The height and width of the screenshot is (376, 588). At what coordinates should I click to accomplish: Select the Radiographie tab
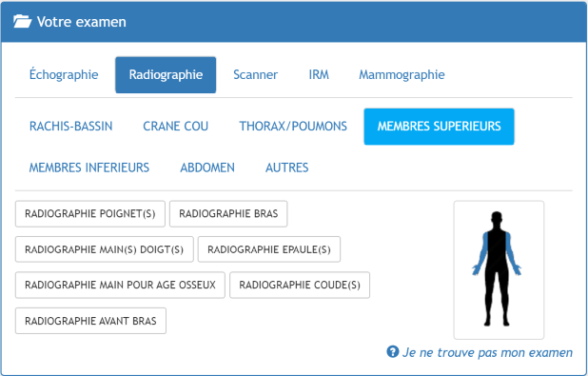pos(166,74)
